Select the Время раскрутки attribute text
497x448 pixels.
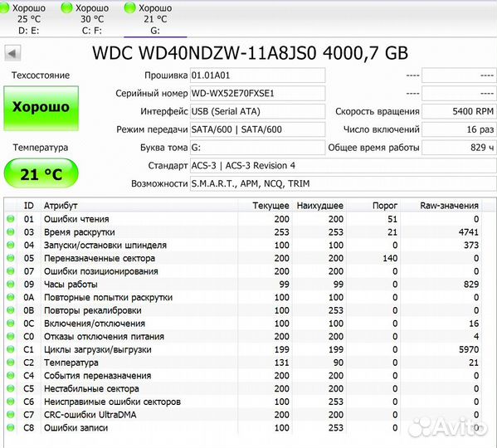tap(80, 232)
